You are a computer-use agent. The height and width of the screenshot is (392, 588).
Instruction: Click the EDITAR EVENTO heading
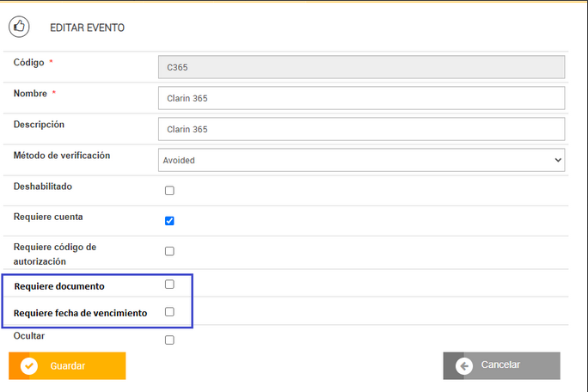click(87, 28)
